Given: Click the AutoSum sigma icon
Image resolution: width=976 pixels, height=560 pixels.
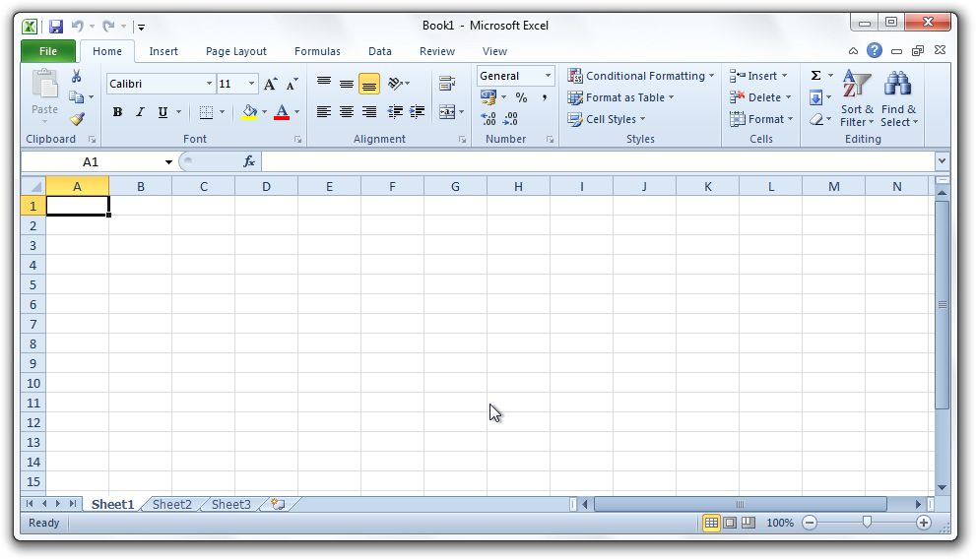Looking at the screenshot, I should coord(815,75).
